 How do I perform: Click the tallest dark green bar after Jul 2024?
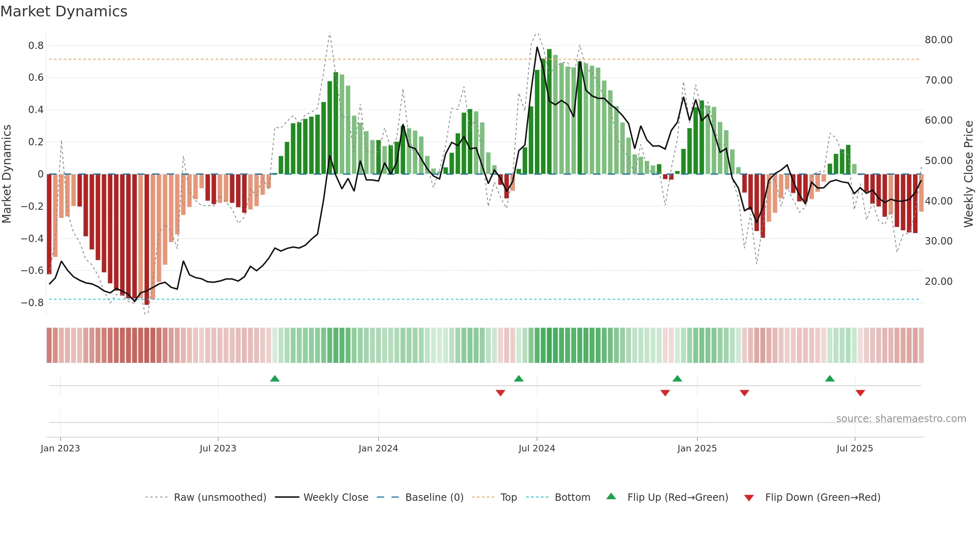[549, 111]
